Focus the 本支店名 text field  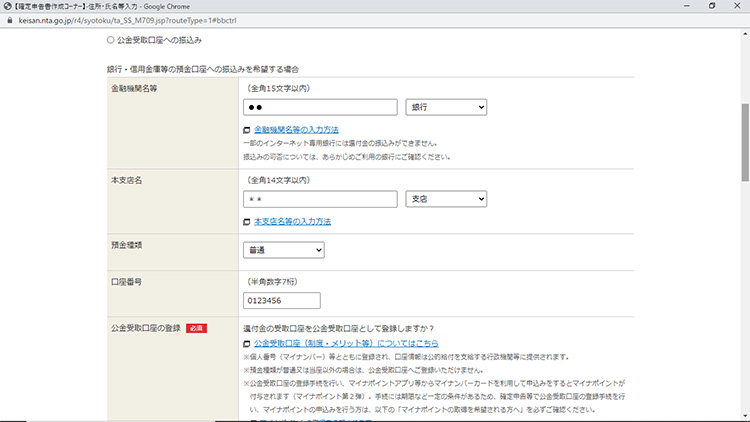pyautogui.click(x=319, y=199)
